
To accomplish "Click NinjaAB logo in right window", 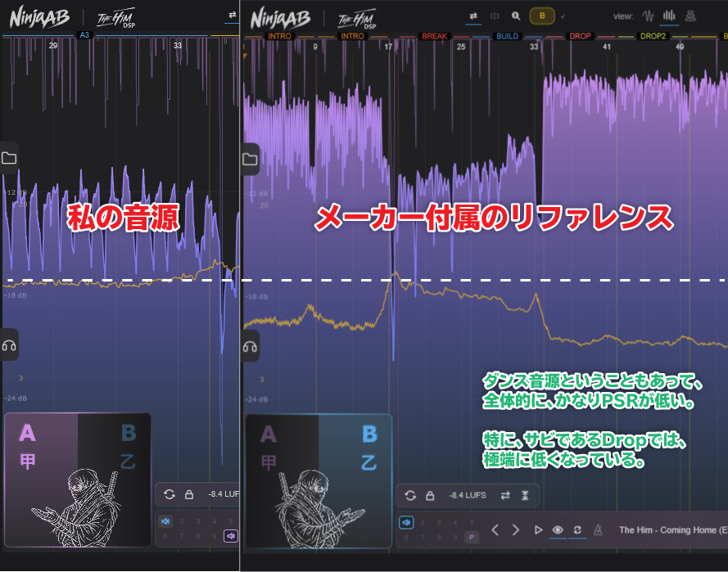I will pos(280,19).
